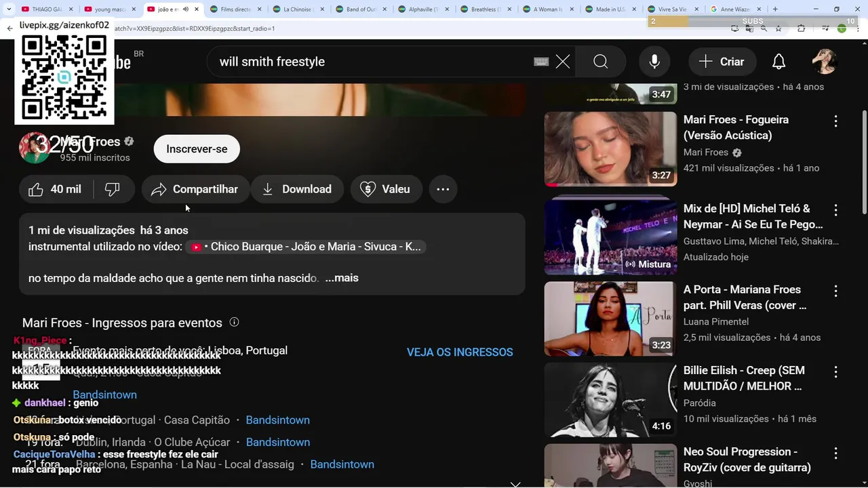Viewport: 868px width, 488px height.
Task: Open the Michel Teló Mistura mix thumbnail
Action: pyautogui.click(x=610, y=236)
